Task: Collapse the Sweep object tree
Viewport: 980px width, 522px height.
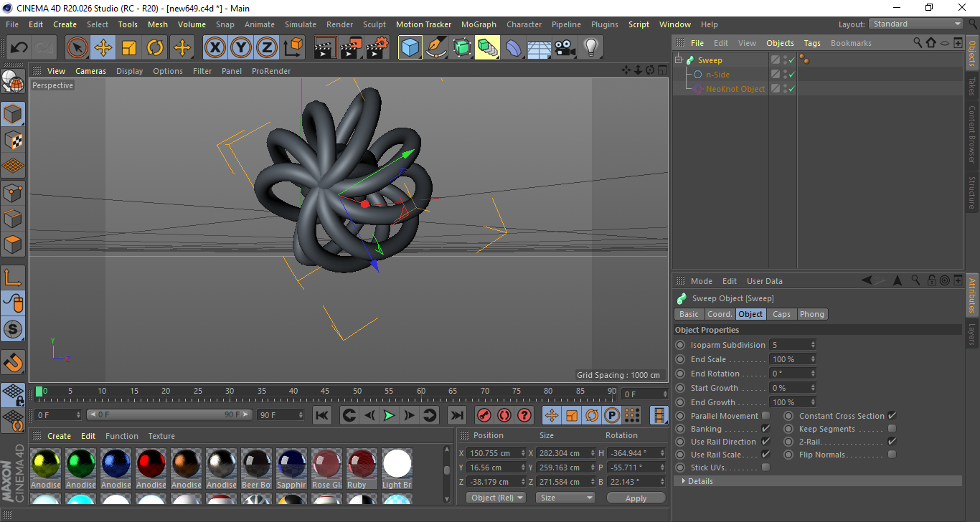Action: point(679,60)
